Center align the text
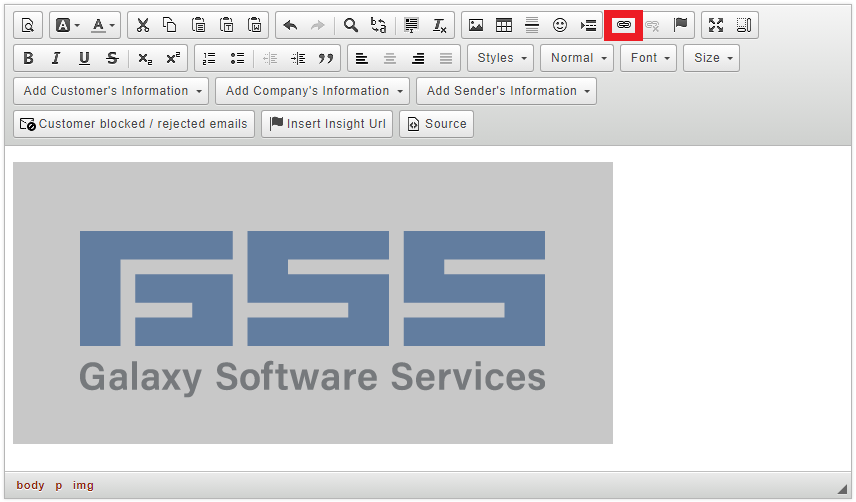The height and width of the screenshot is (502, 856). click(x=390, y=58)
